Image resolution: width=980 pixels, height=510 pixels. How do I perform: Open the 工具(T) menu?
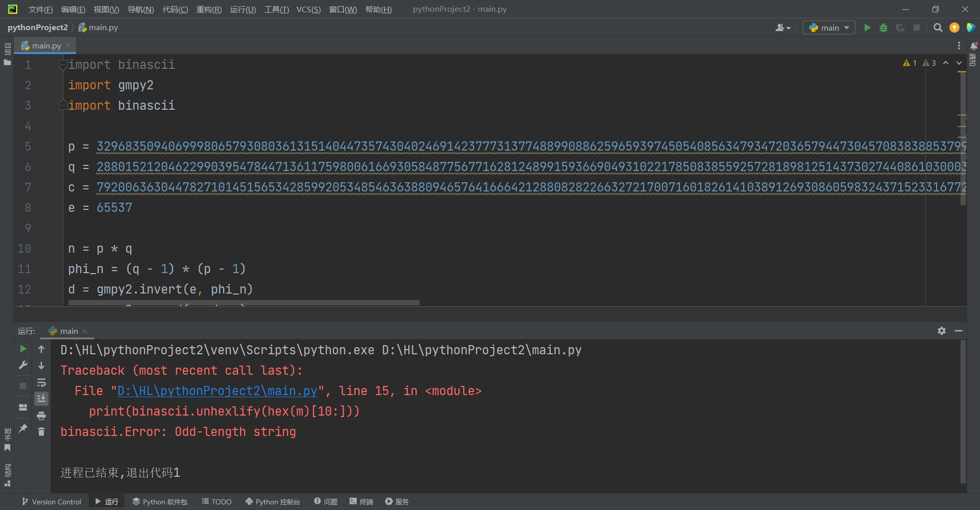277,9
